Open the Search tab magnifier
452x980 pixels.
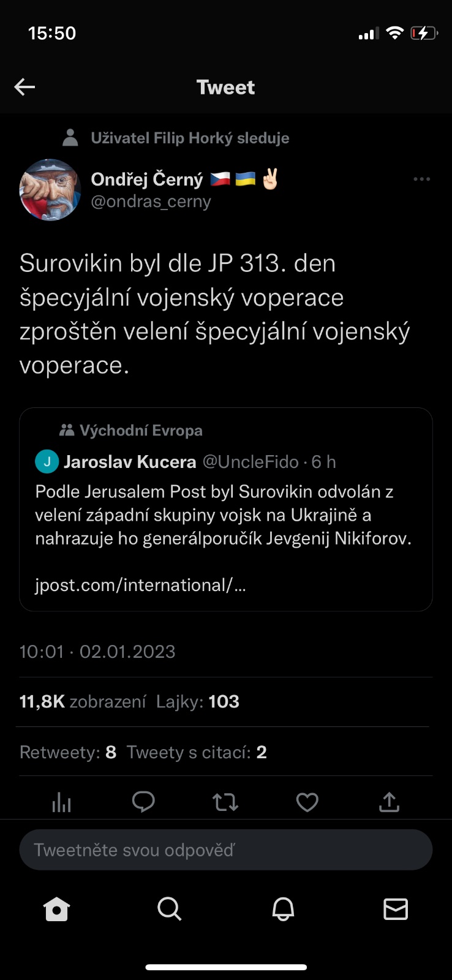coord(170,909)
